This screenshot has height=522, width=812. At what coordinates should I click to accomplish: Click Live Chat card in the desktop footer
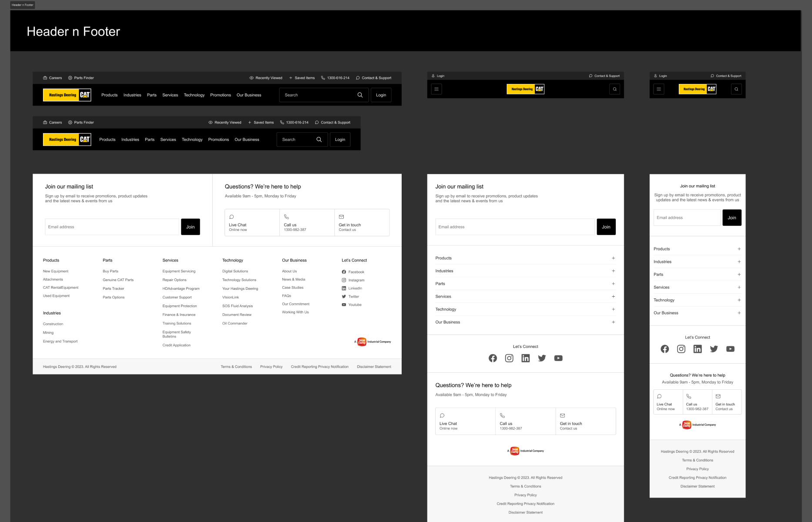[252, 223]
